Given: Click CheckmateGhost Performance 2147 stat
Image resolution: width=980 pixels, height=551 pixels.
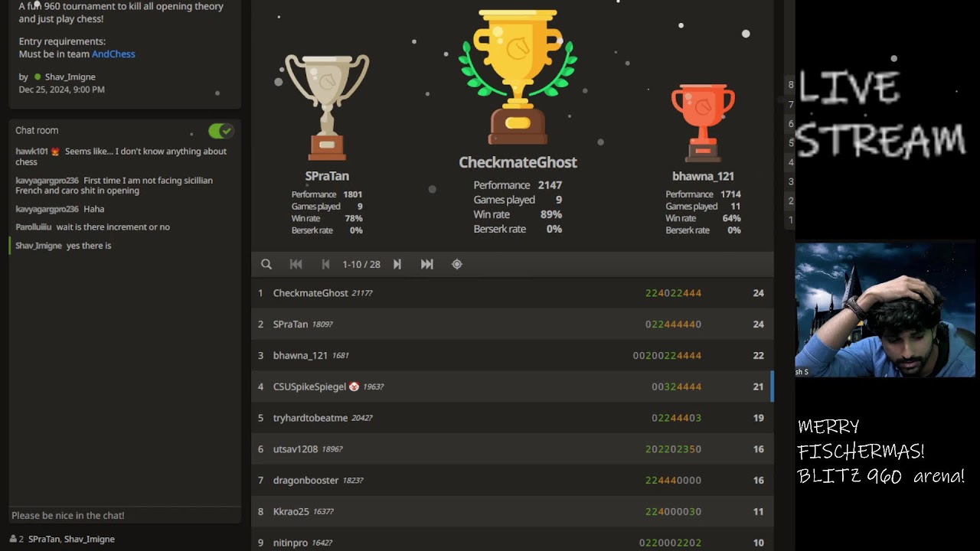Looking at the screenshot, I should click(x=518, y=185).
